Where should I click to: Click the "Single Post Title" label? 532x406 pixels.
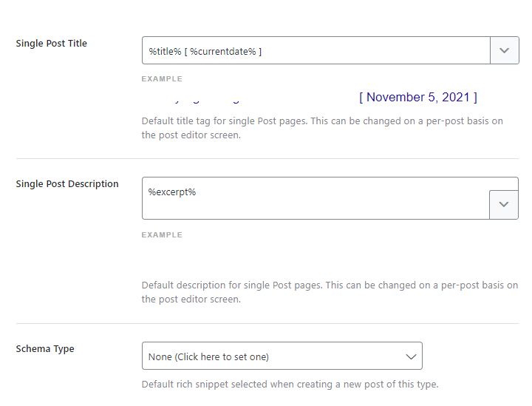tap(52, 44)
